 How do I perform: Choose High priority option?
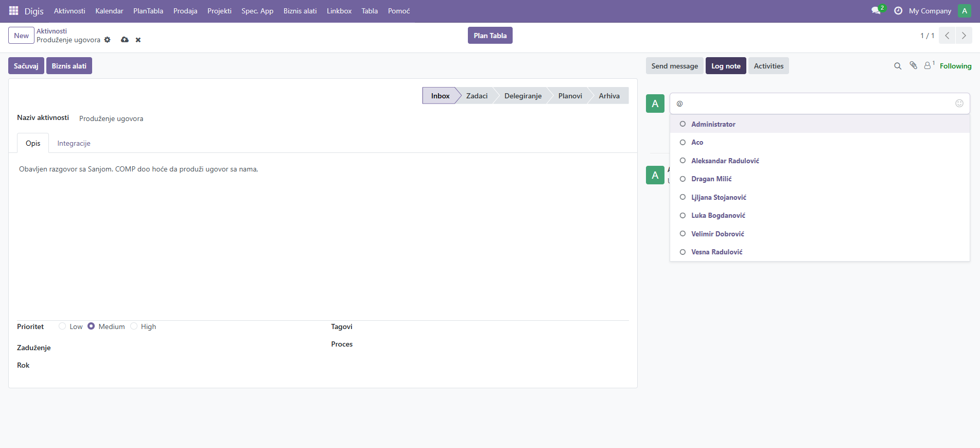click(134, 326)
